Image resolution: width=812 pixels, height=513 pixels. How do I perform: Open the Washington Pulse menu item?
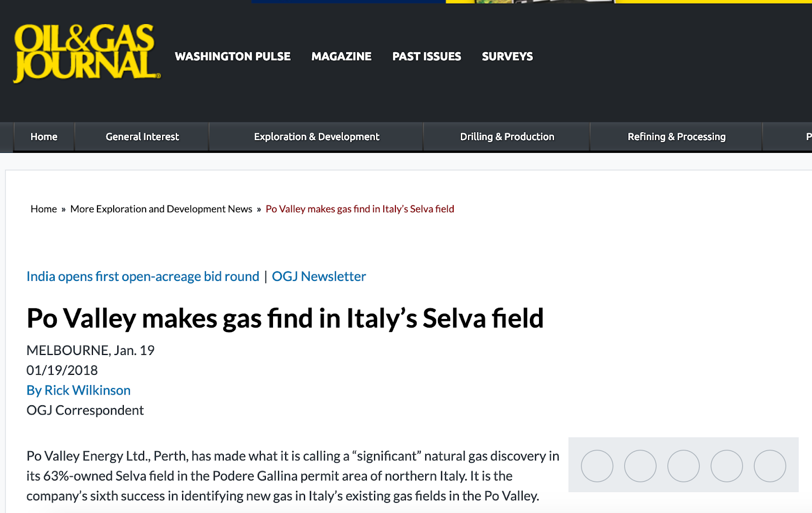(x=232, y=56)
